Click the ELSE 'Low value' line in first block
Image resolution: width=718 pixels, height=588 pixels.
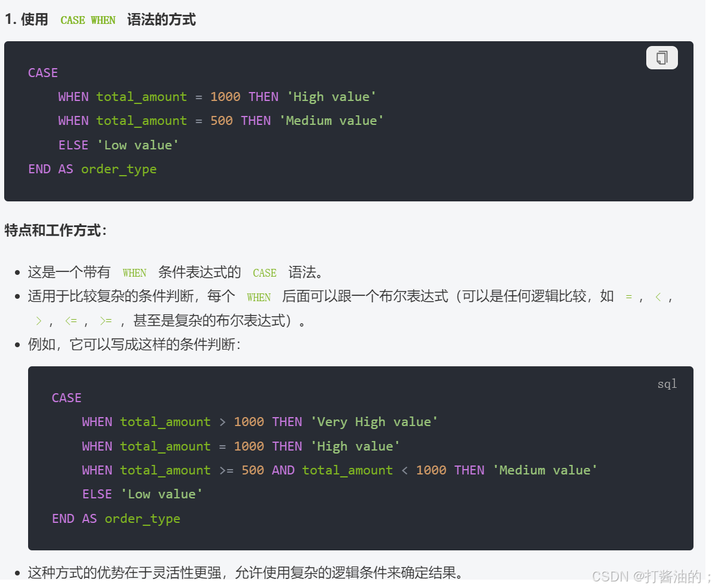pos(118,145)
